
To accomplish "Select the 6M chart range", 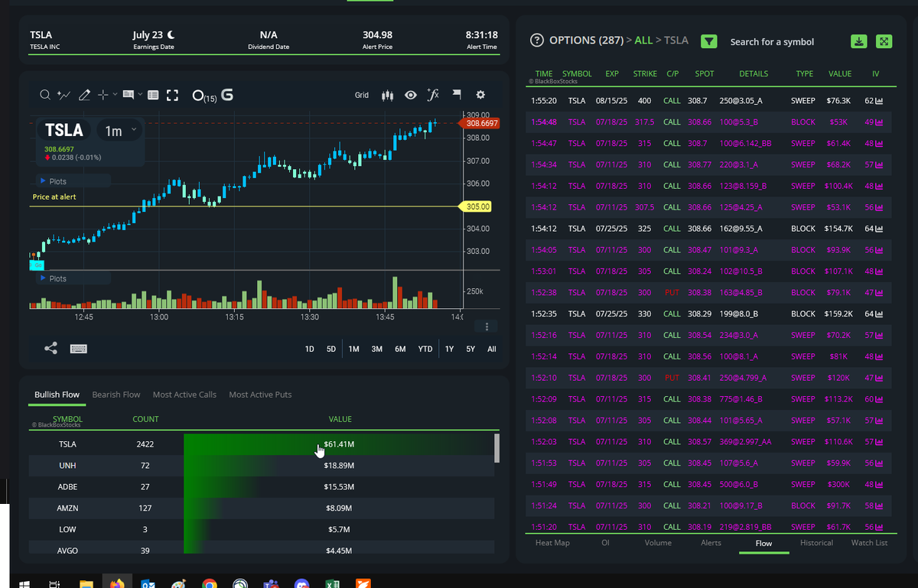I will coord(400,349).
